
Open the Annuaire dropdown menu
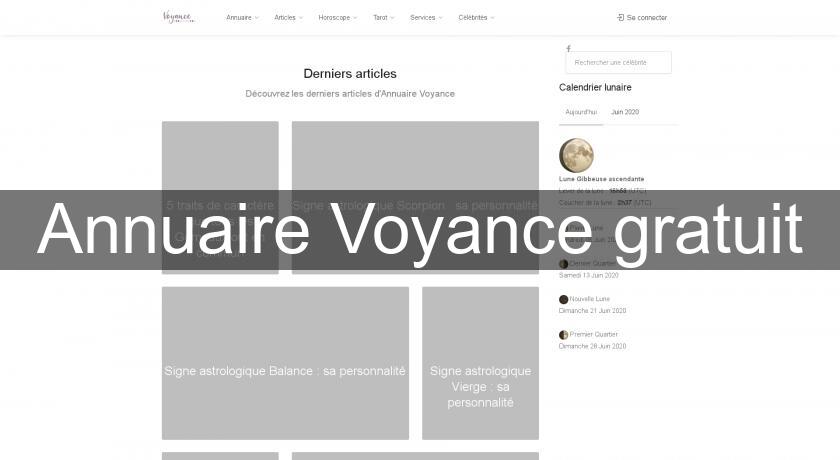coord(242,18)
